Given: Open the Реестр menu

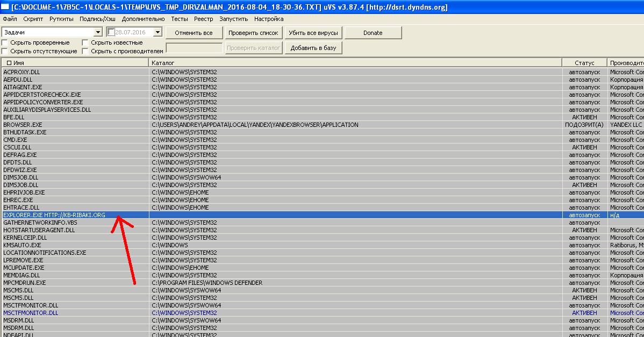Looking at the screenshot, I should pyautogui.click(x=204, y=19).
